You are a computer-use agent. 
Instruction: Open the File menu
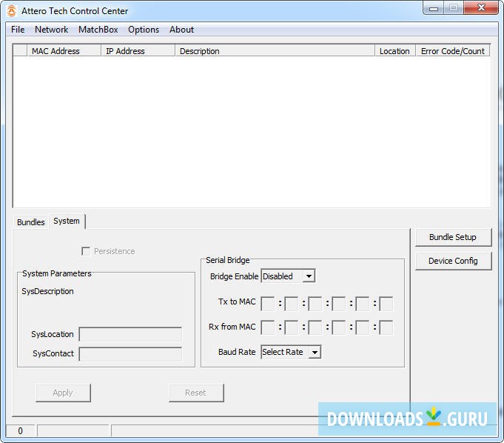[x=18, y=30]
